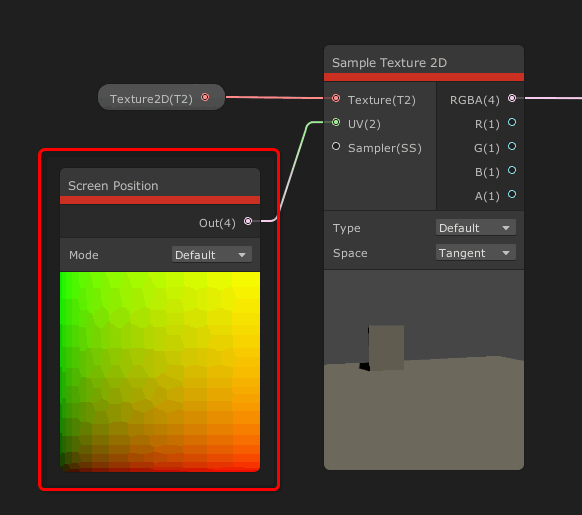
Task: Click the RGBA(4) label
Action: [x=475, y=100]
